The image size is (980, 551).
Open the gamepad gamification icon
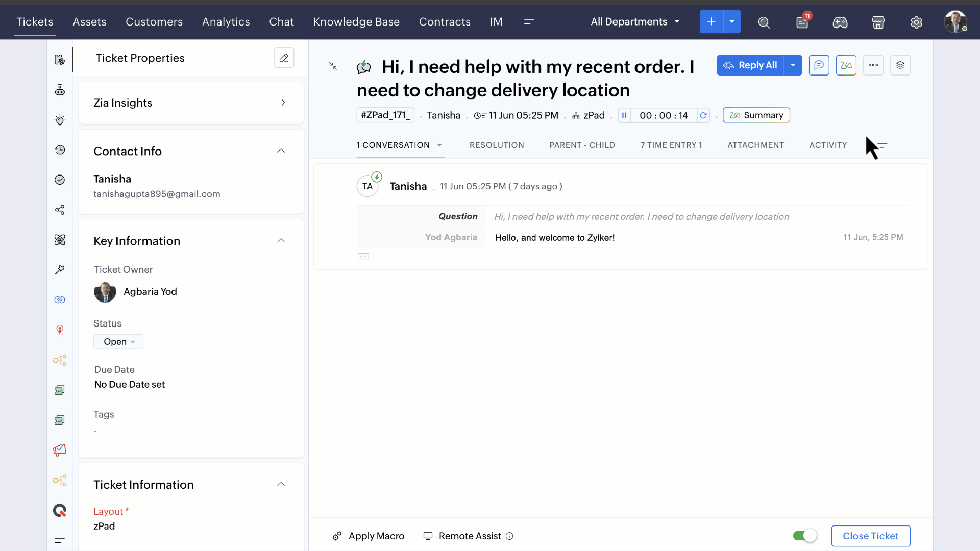click(x=840, y=22)
